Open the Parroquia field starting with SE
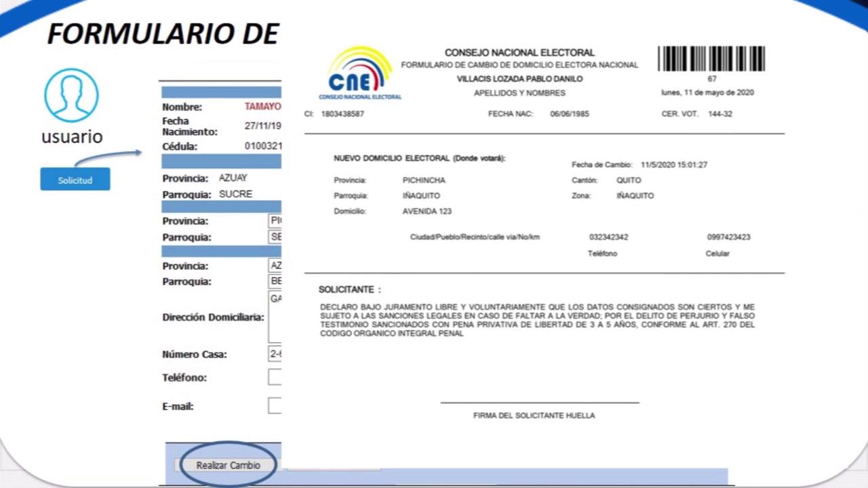This screenshot has height=488, width=868. (x=275, y=237)
